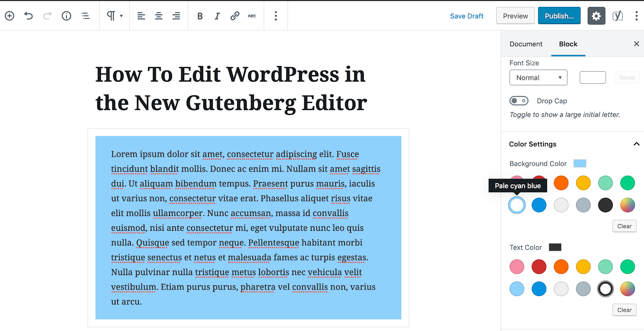Toggle italic formatting

pyautogui.click(x=217, y=16)
